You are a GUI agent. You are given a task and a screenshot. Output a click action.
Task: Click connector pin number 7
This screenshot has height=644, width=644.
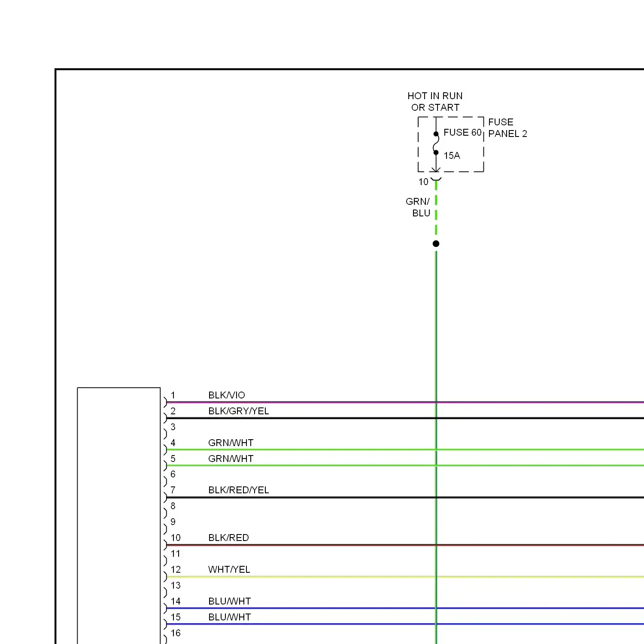173,490
